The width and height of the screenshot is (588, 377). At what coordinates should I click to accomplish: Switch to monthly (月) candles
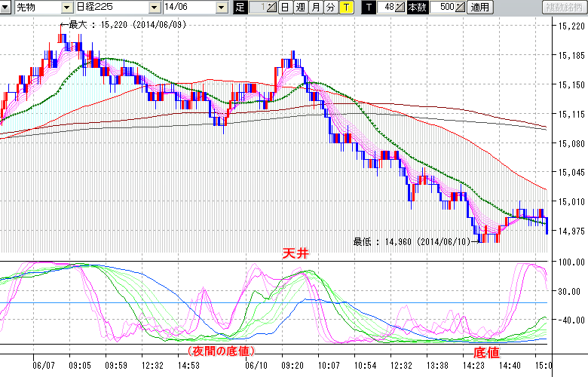pyautogui.click(x=315, y=8)
